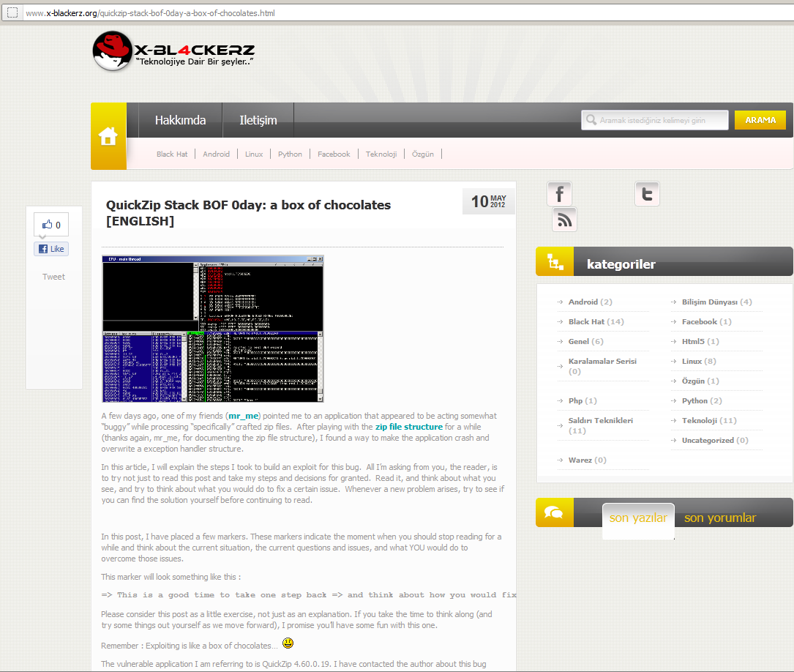Open the Twitter social icon
Viewport: 794px width, 672px height.
[647, 194]
